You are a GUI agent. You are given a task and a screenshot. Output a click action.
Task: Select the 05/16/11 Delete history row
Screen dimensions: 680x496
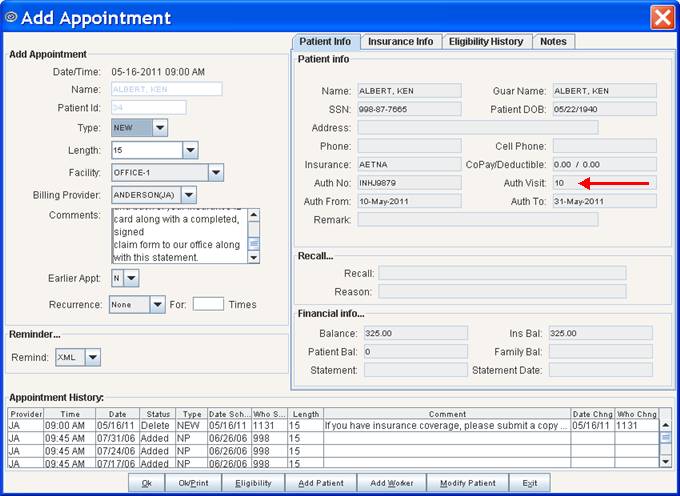point(333,426)
